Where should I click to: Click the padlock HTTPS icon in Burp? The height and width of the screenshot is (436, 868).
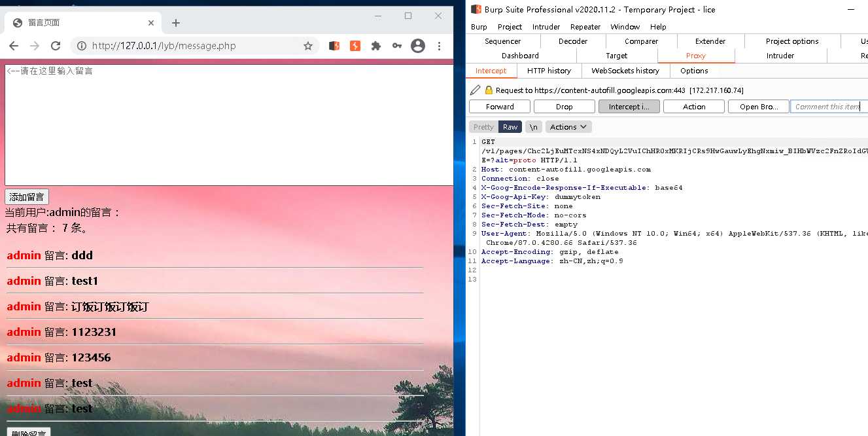click(x=489, y=90)
